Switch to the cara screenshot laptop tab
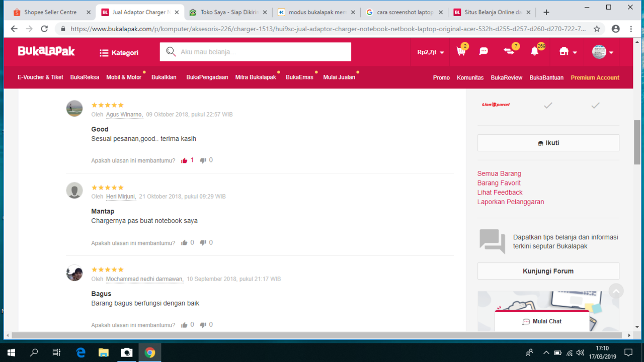 point(405,12)
